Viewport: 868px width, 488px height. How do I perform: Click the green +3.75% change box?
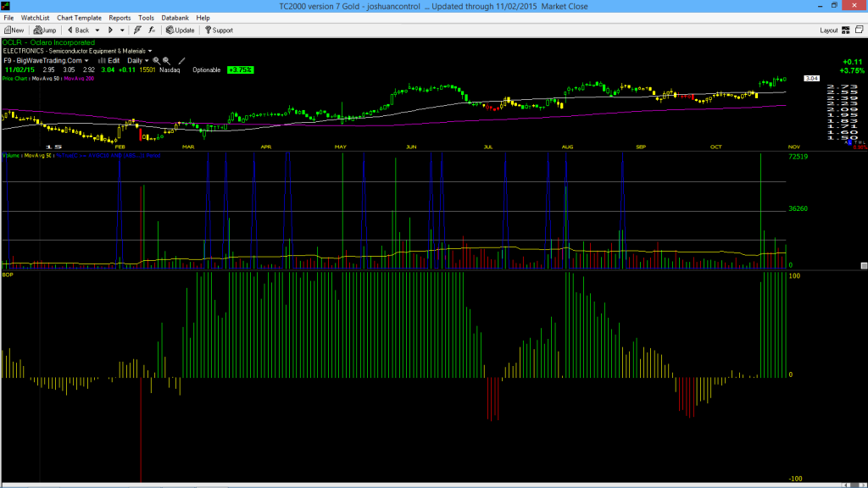click(240, 70)
